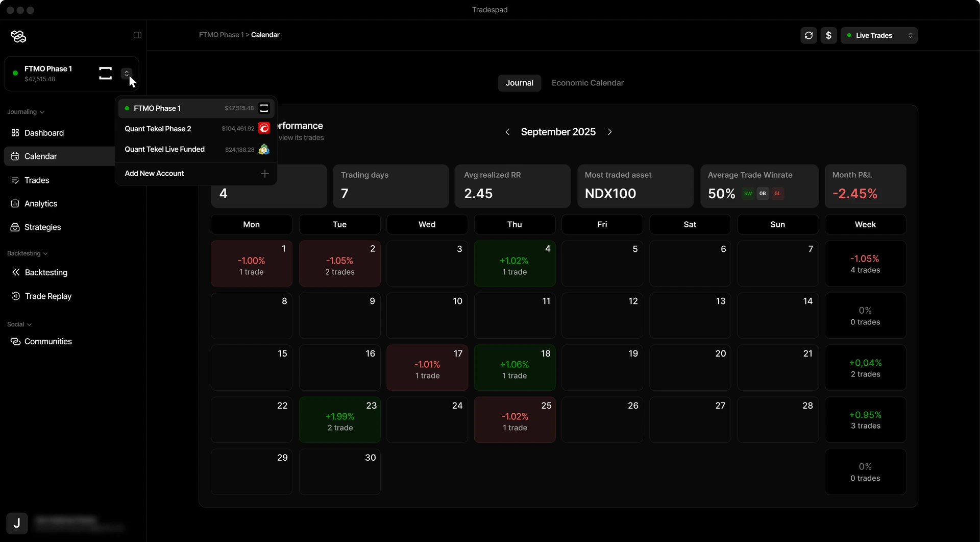Click the Month P&L -2.45% card

click(865, 186)
